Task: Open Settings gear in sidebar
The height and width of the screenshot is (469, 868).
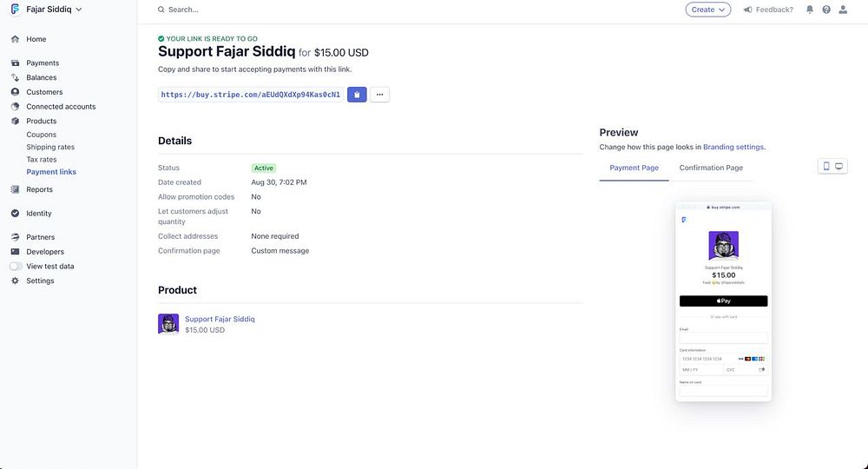Action: (16, 281)
